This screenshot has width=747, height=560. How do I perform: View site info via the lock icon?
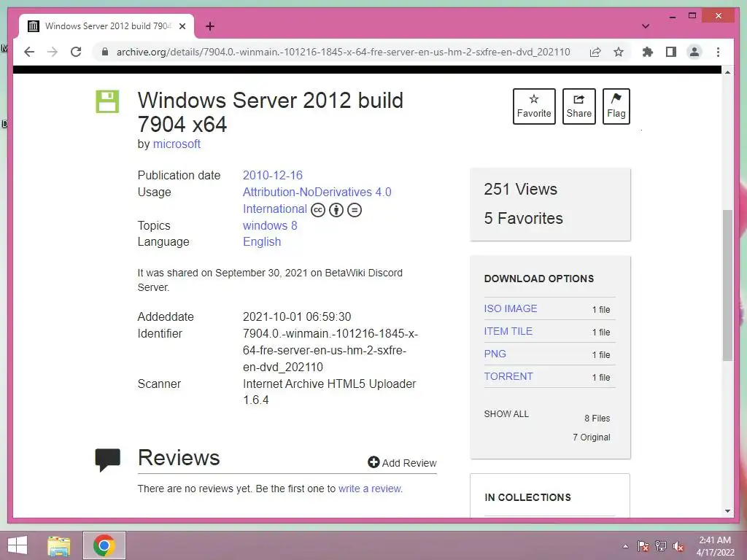(105, 52)
